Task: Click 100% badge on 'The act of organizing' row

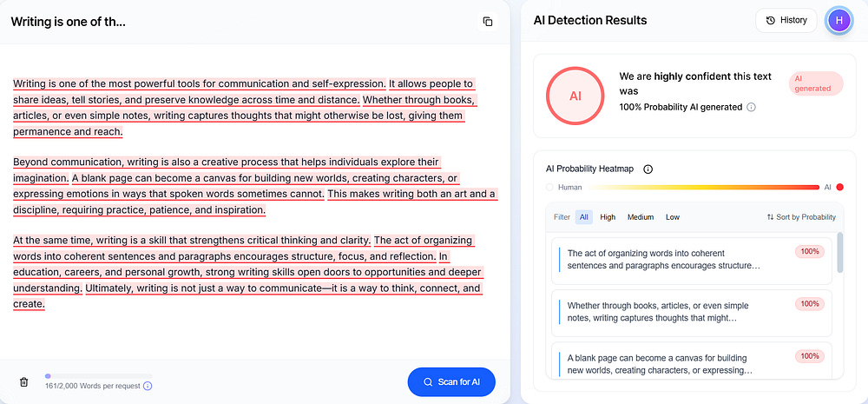Action: pyautogui.click(x=810, y=252)
